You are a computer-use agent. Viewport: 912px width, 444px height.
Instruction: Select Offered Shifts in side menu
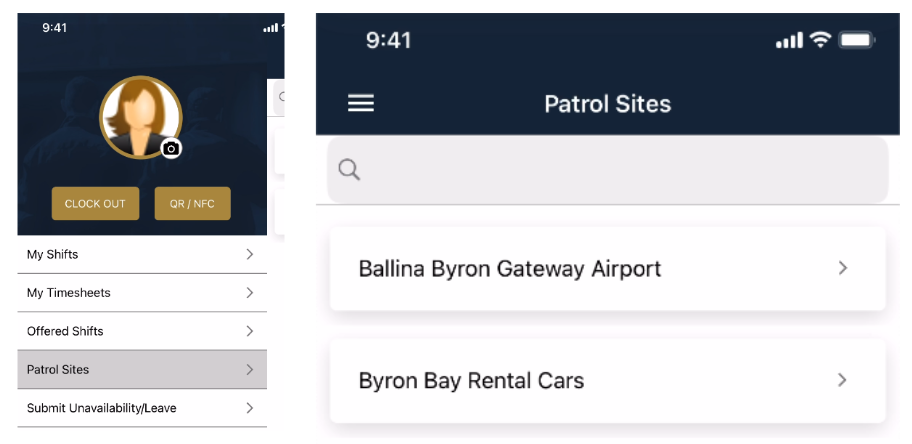pos(142,331)
